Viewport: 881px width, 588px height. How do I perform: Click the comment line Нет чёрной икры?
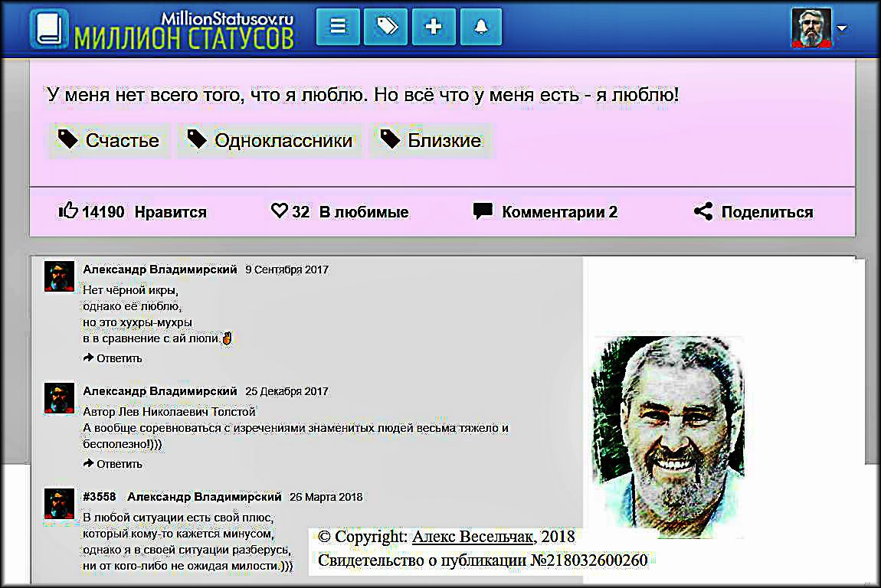coord(130,290)
